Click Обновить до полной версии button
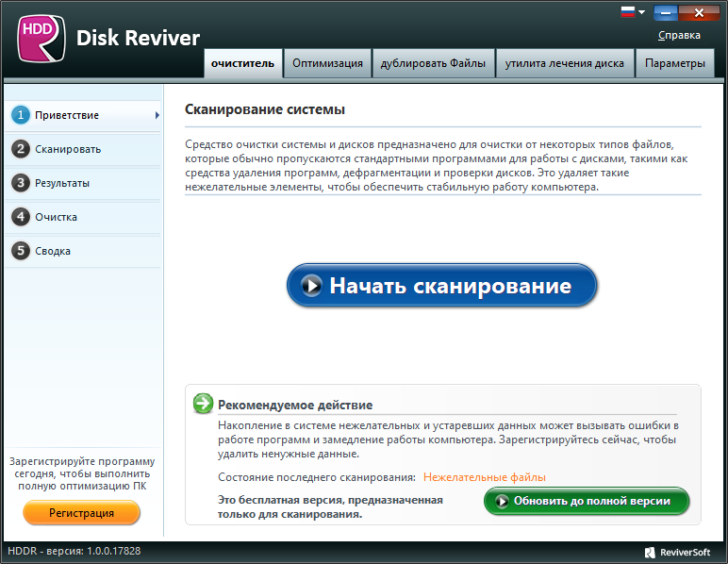The image size is (728, 564). click(587, 501)
